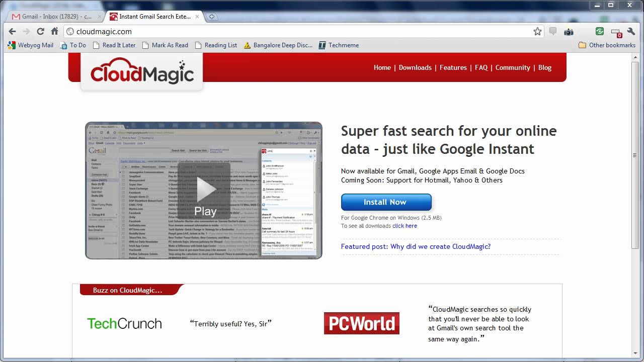Click the gray speech bubble extension icon

pos(553,31)
